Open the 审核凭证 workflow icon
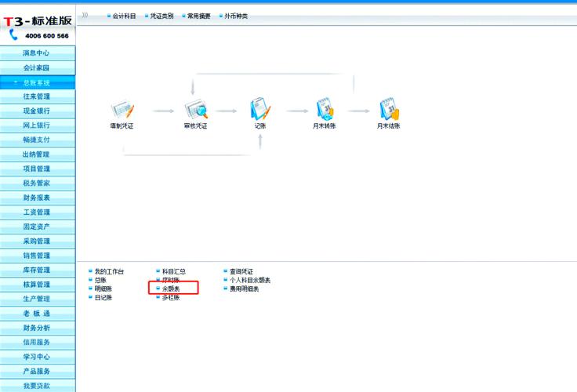Viewport: 577px width, 392px height. point(196,110)
